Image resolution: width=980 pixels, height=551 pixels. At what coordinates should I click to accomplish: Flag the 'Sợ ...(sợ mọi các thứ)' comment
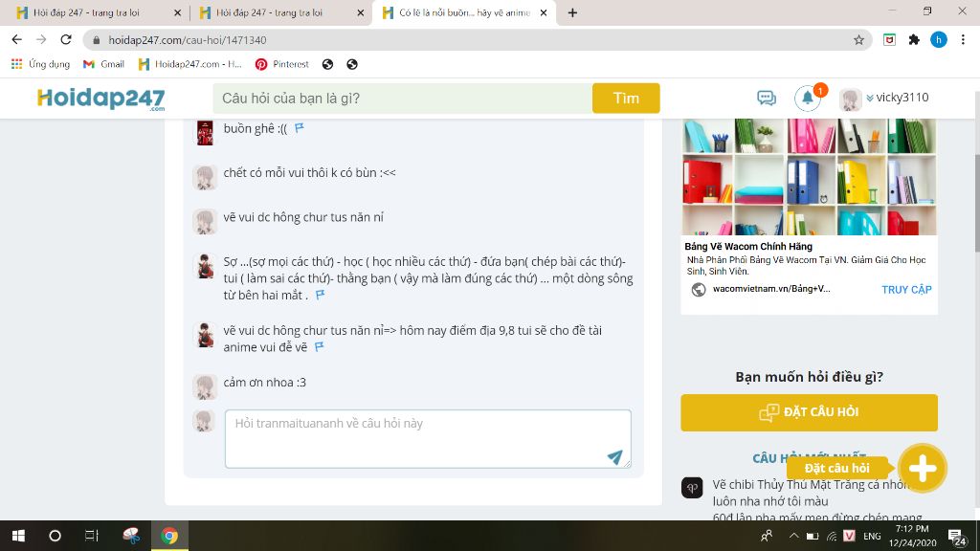click(320, 295)
